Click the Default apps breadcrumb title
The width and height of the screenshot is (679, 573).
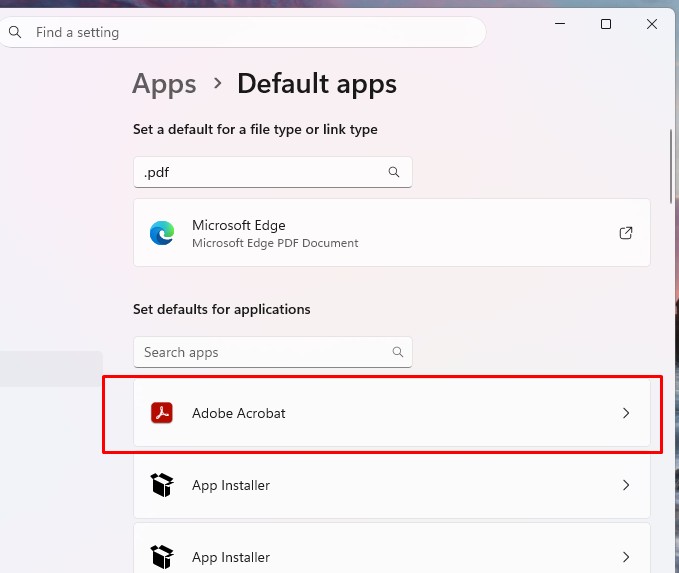[317, 84]
